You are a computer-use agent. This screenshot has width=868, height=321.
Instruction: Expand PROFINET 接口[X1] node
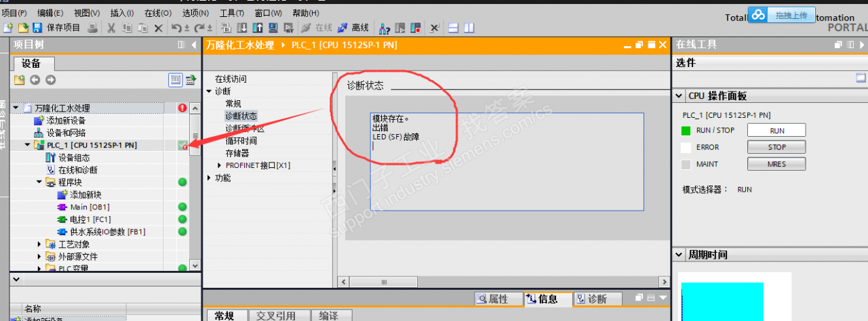pyautogui.click(x=219, y=165)
